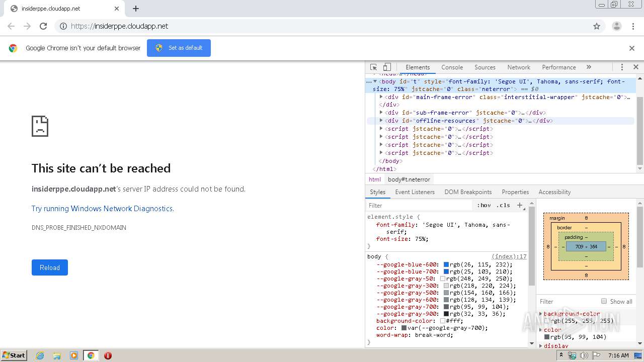Toggle the device toolbar icon
Viewport: 644px width, 362px height.
click(x=387, y=67)
